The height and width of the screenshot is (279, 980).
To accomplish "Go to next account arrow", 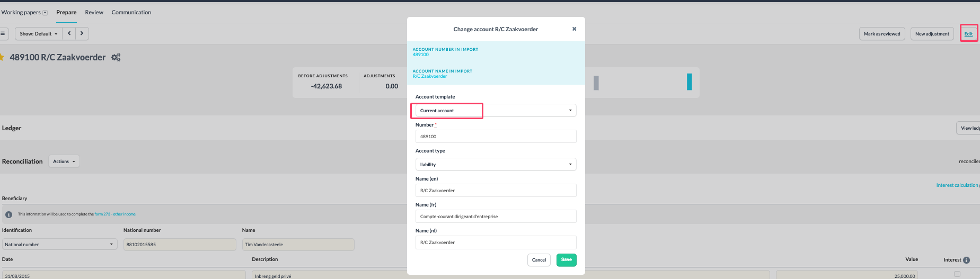I will click(x=82, y=33).
